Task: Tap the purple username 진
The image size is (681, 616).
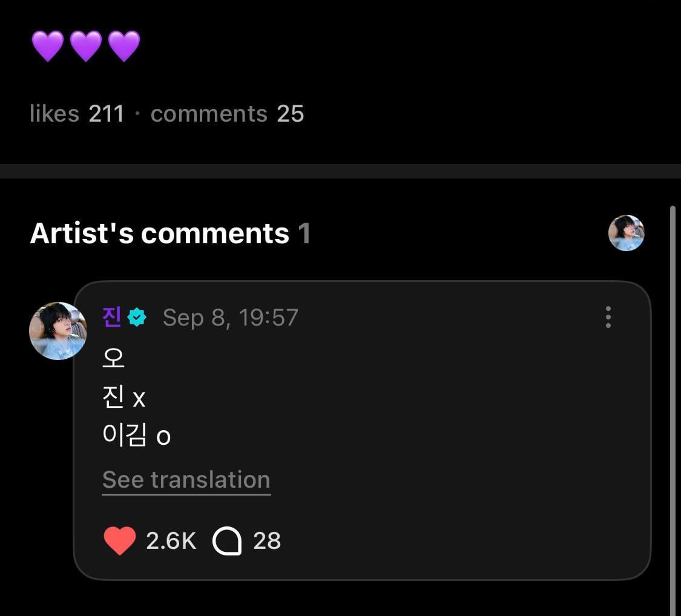Action: (112, 317)
